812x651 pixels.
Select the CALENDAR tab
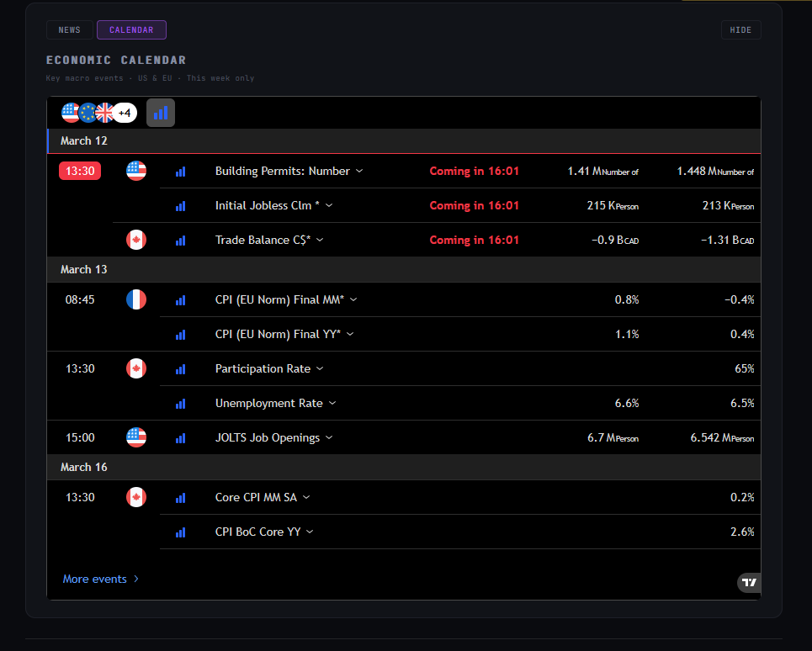[131, 29]
